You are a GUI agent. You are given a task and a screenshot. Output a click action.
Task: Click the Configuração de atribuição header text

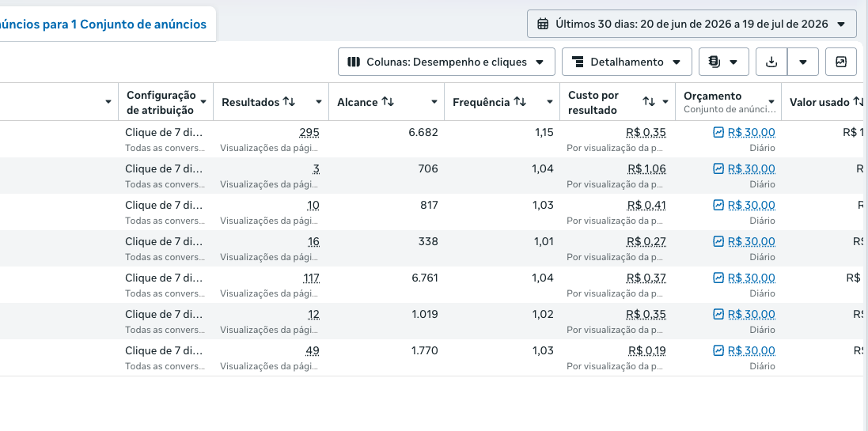click(161, 102)
